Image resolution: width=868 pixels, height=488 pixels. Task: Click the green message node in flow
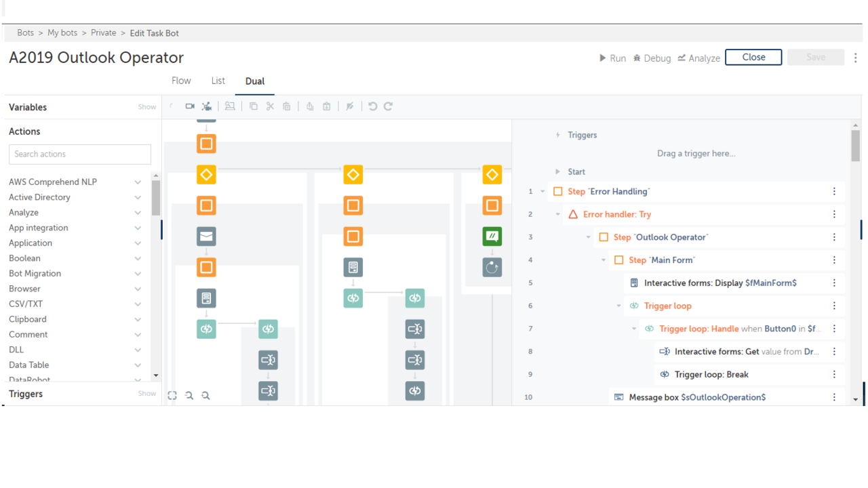coord(492,237)
